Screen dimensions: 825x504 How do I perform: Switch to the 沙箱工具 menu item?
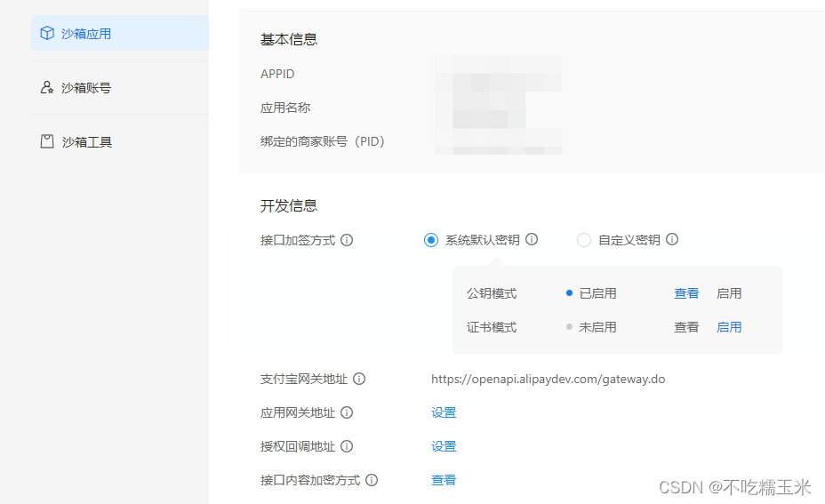coord(120,141)
